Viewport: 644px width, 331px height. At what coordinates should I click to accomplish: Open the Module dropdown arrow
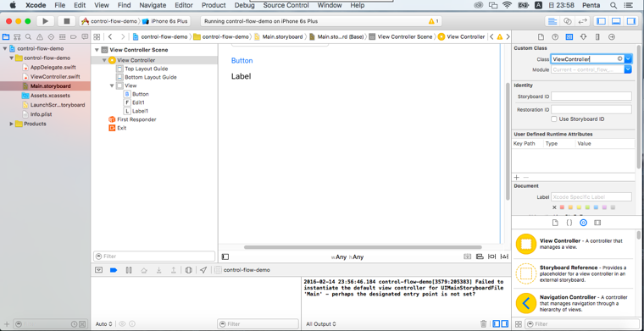pos(628,69)
